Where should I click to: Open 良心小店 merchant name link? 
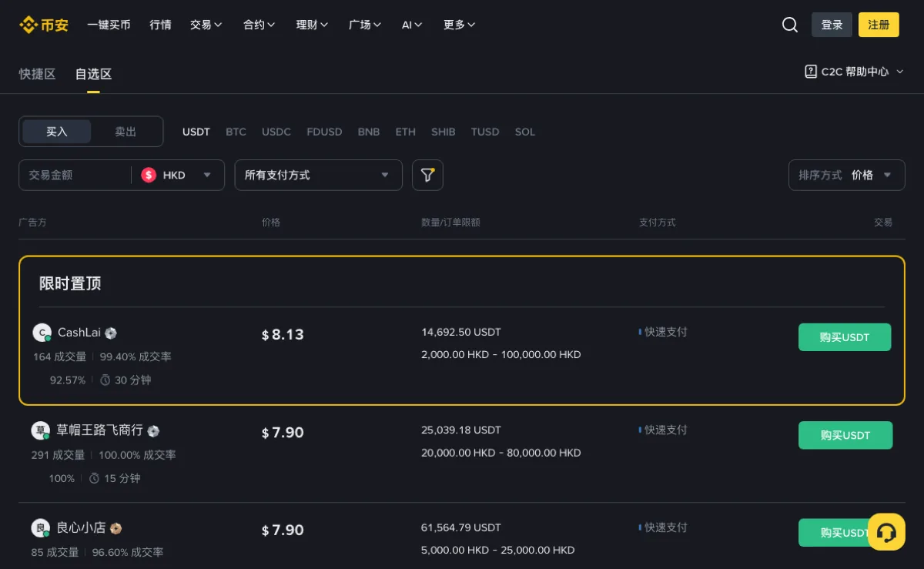pyautogui.click(x=81, y=528)
